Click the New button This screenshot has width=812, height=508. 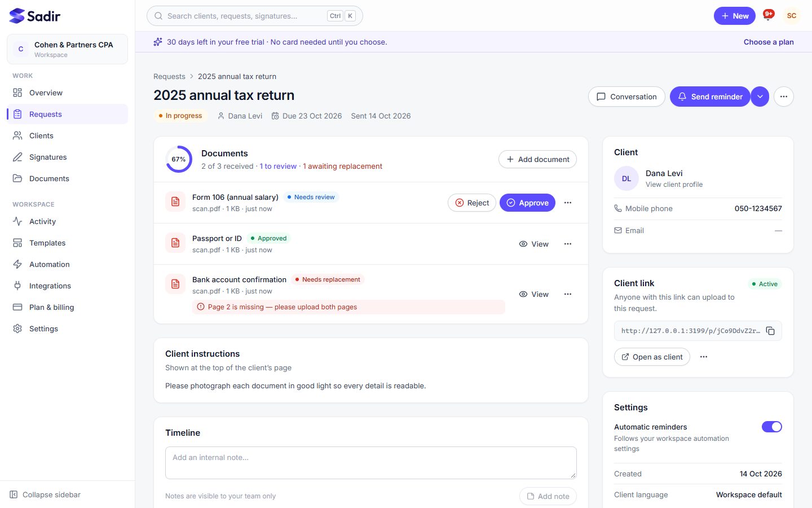click(x=734, y=16)
